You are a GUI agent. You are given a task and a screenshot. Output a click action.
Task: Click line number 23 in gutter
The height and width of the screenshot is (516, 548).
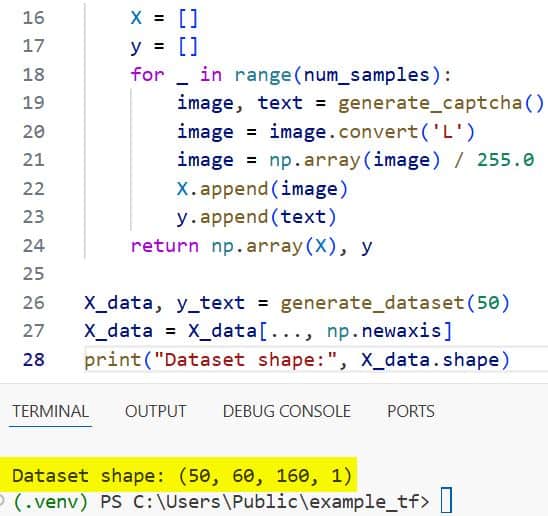[x=34, y=217]
